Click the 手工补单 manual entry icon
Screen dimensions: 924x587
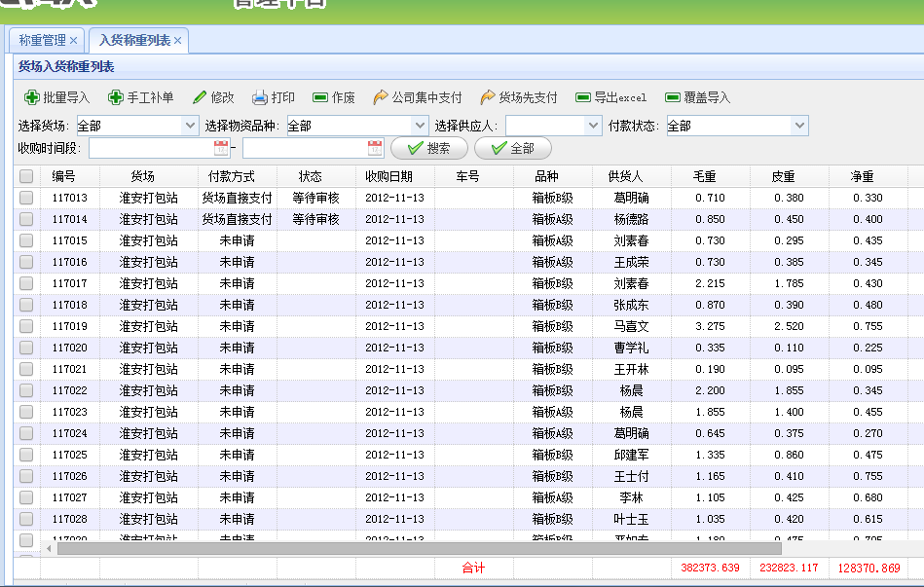coord(115,97)
